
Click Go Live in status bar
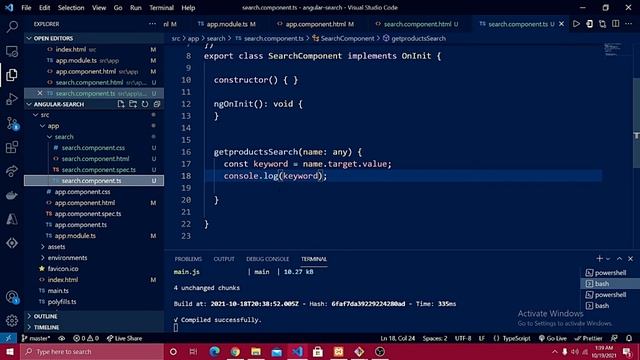click(553, 338)
